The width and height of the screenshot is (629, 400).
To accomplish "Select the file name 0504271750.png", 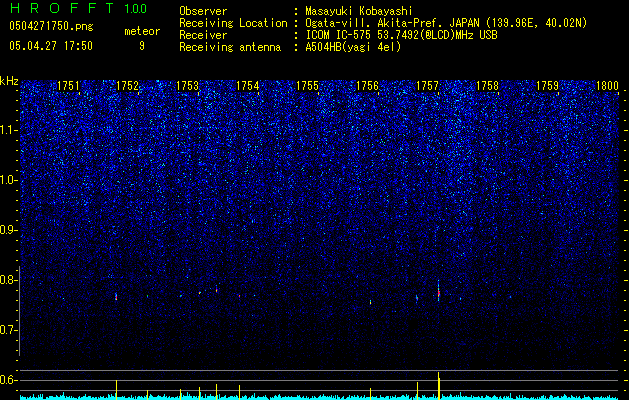I will [51, 26].
